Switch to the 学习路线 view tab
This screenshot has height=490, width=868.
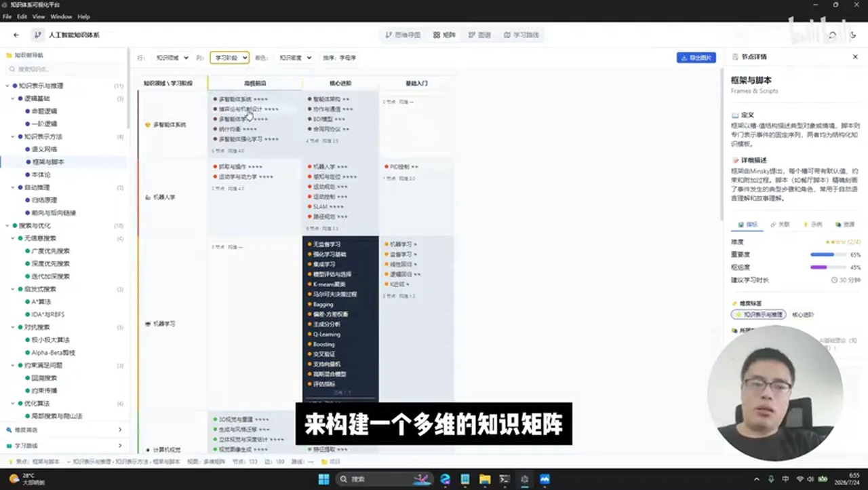coord(521,35)
